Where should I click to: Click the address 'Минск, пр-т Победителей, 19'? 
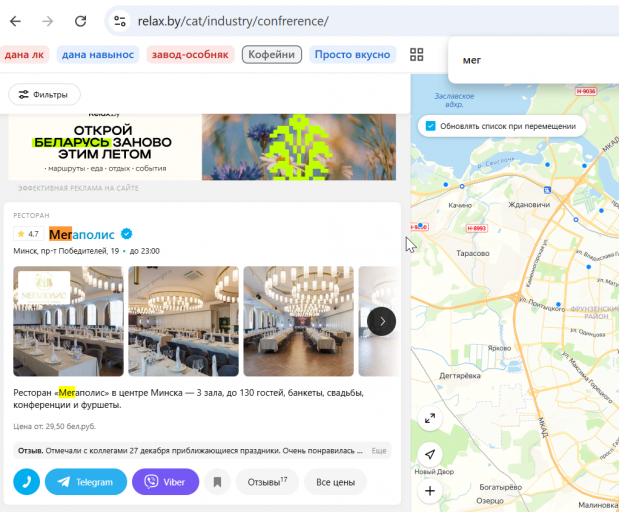66,251
